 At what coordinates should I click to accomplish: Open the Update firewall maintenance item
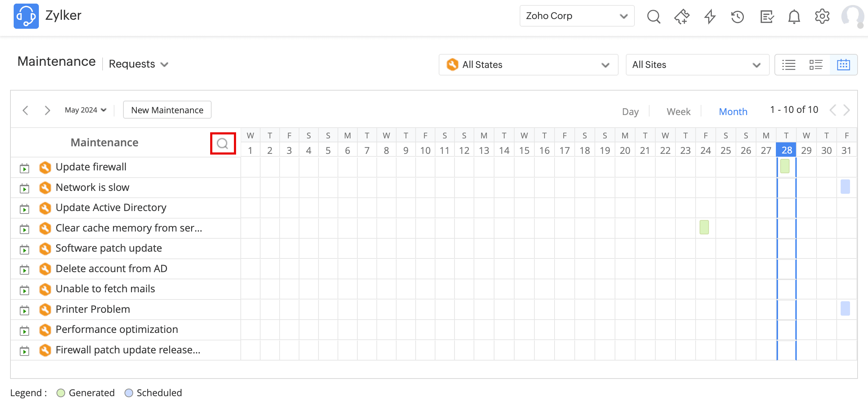coord(91,167)
